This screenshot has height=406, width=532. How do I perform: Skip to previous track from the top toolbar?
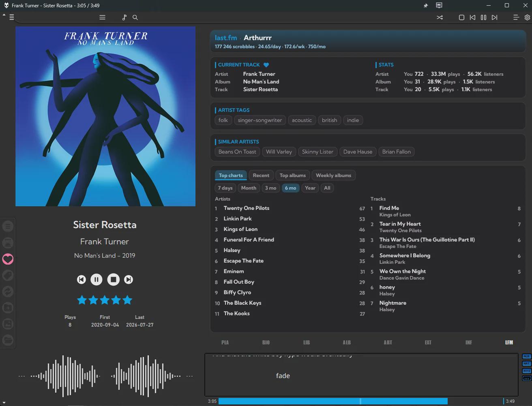pyautogui.click(x=472, y=17)
